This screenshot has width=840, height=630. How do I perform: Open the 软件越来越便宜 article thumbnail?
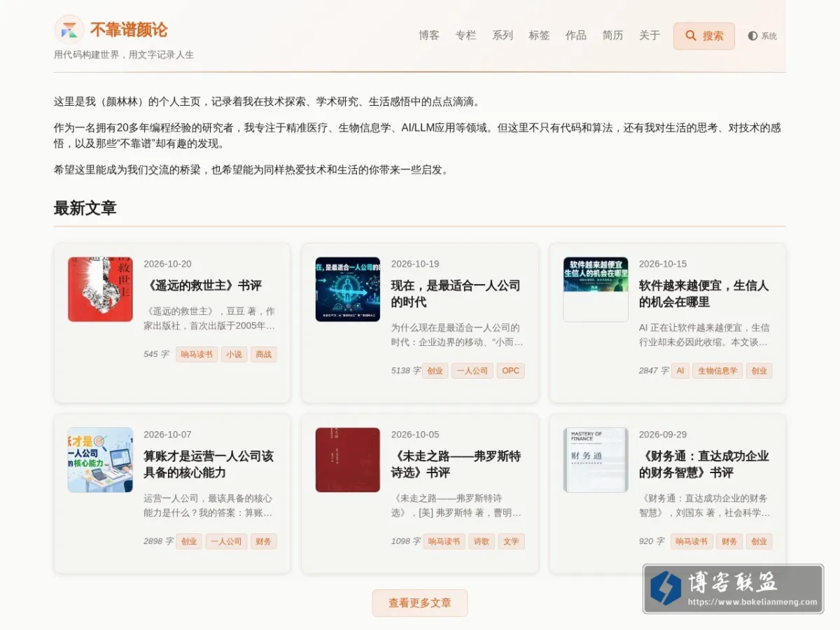click(596, 289)
